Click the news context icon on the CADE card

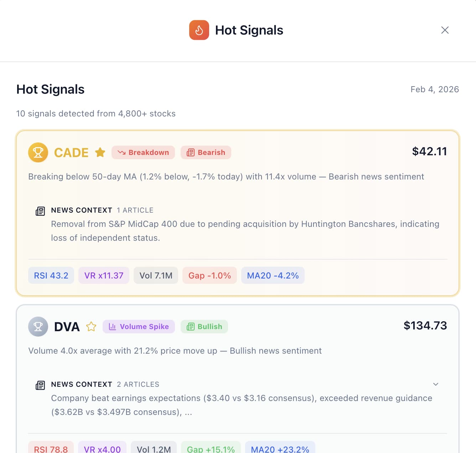(40, 210)
